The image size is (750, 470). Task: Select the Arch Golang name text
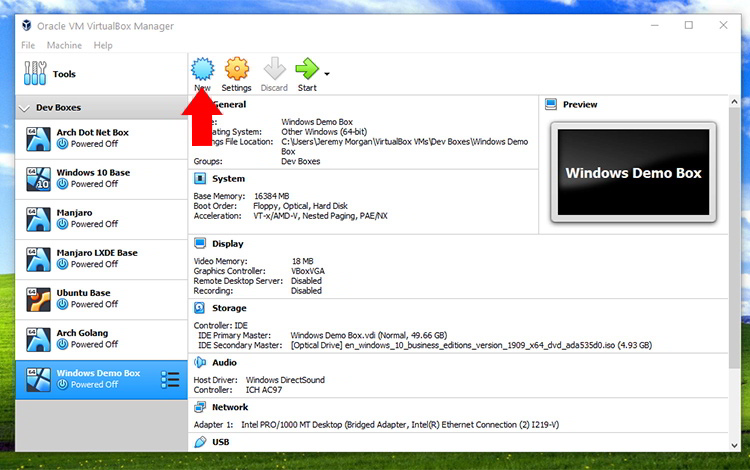(x=82, y=333)
